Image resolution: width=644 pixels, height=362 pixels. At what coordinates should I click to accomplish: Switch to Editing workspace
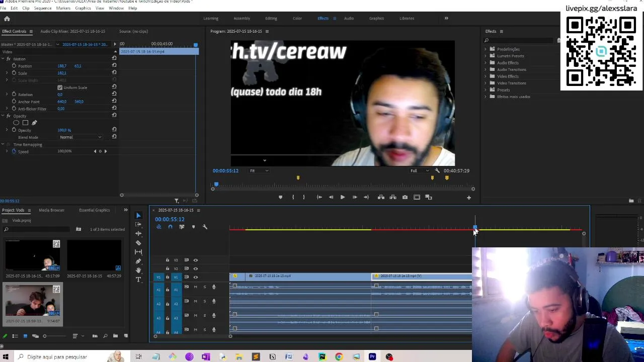click(x=271, y=19)
